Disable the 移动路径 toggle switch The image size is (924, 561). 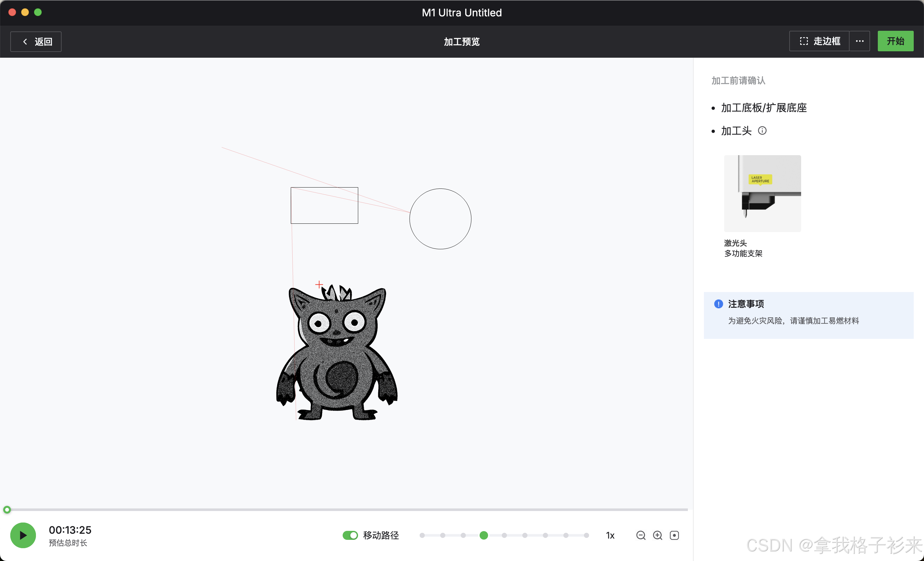point(350,536)
